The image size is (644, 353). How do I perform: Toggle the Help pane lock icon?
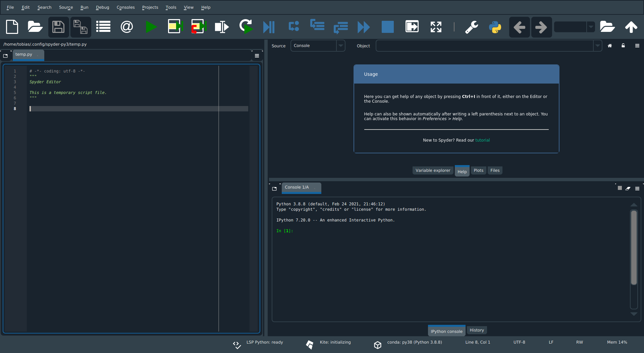623,46
